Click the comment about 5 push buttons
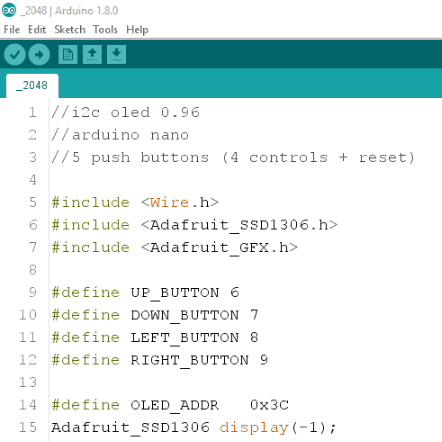Viewport: 442px width, 442px height. coord(233,157)
